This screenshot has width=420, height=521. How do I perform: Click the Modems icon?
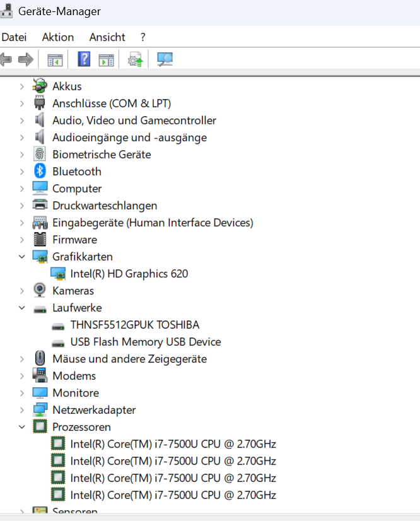(x=40, y=375)
